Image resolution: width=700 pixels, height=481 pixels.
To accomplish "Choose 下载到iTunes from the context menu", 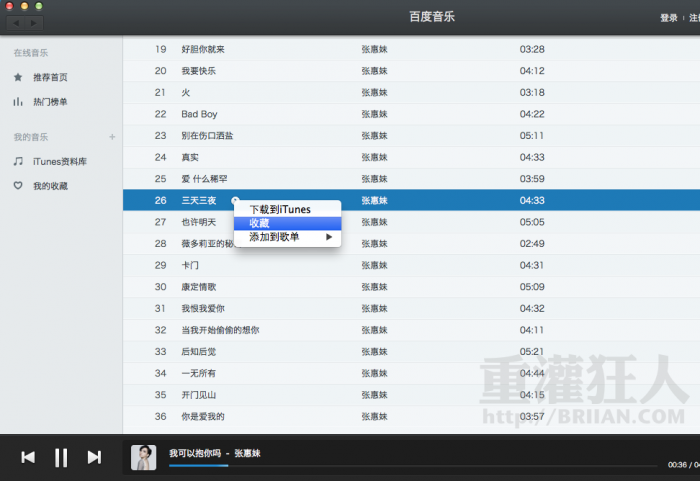I will pos(280,209).
